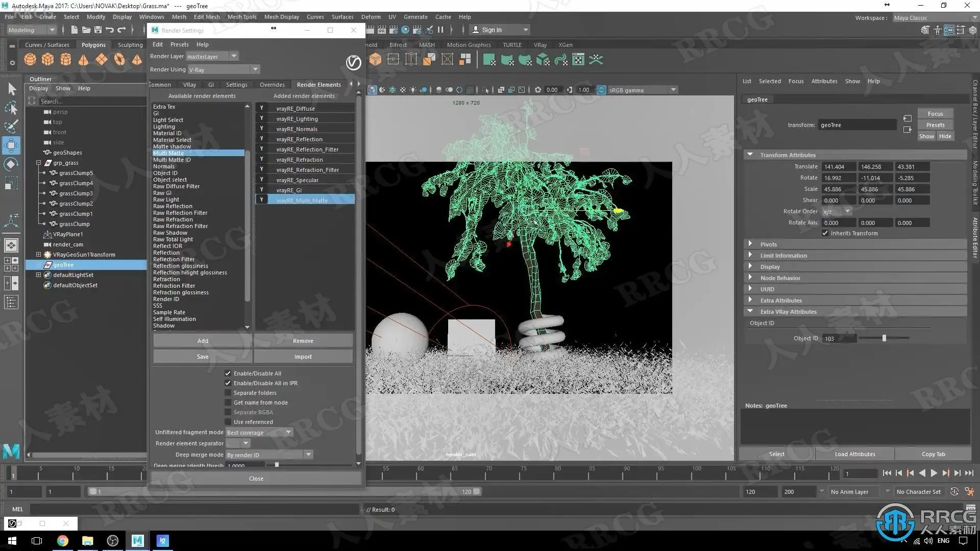Click the open scene folder icon
This screenshot has width=980, height=551.
click(86, 30)
